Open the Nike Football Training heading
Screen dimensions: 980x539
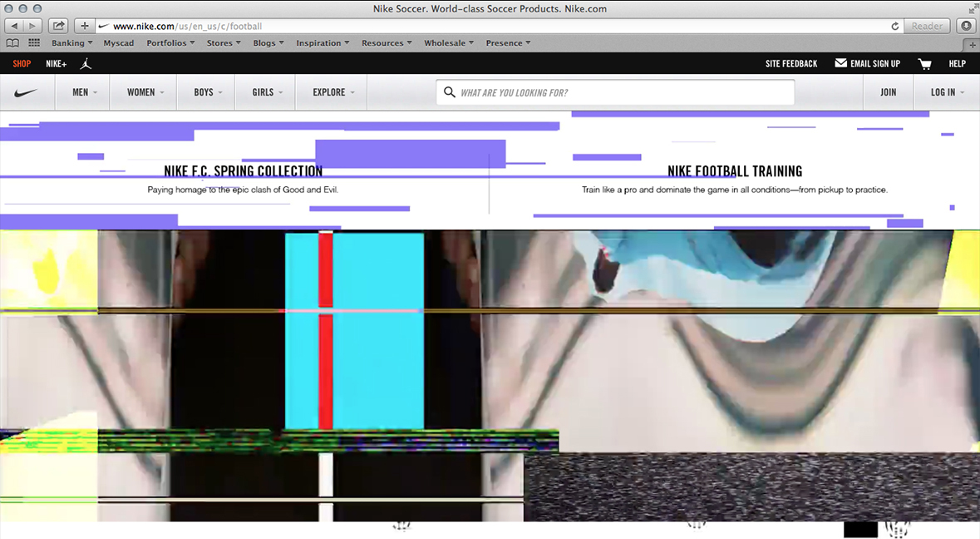[x=734, y=171]
